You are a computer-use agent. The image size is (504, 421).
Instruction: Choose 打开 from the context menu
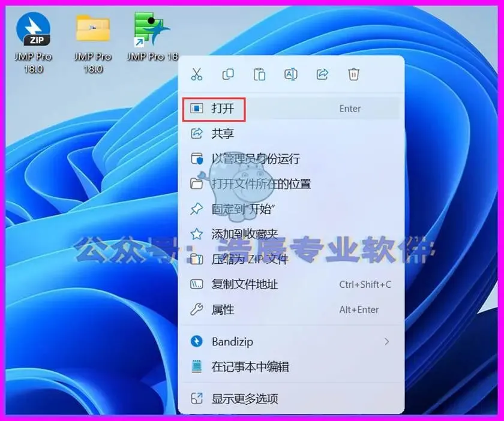[290, 109]
